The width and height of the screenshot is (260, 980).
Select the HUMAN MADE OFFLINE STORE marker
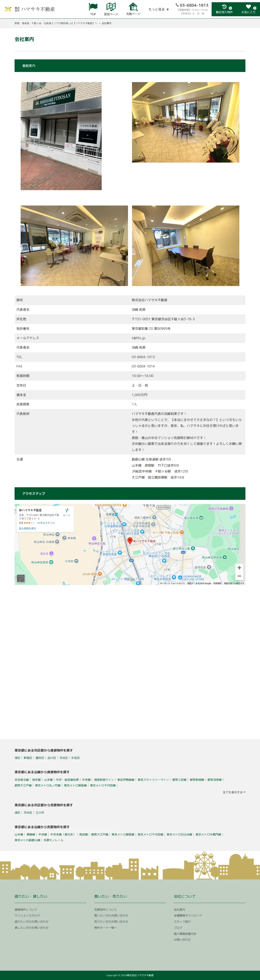click(x=180, y=577)
